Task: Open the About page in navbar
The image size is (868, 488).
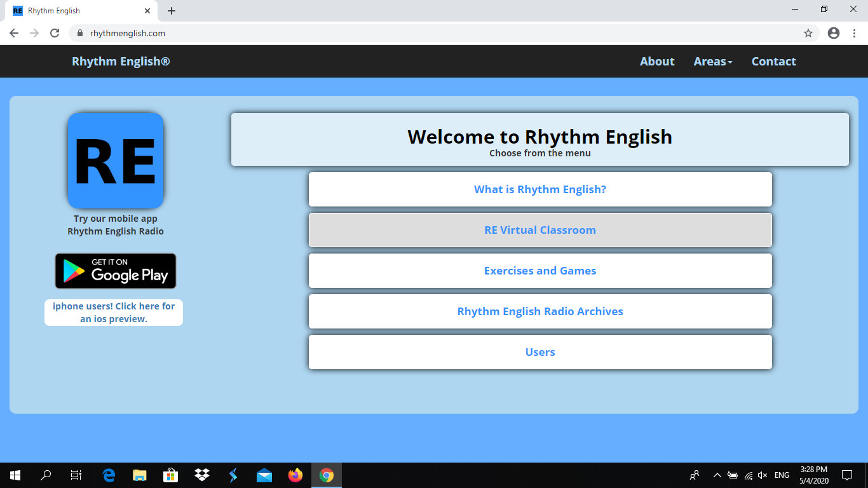Action: pyautogui.click(x=657, y=62)
